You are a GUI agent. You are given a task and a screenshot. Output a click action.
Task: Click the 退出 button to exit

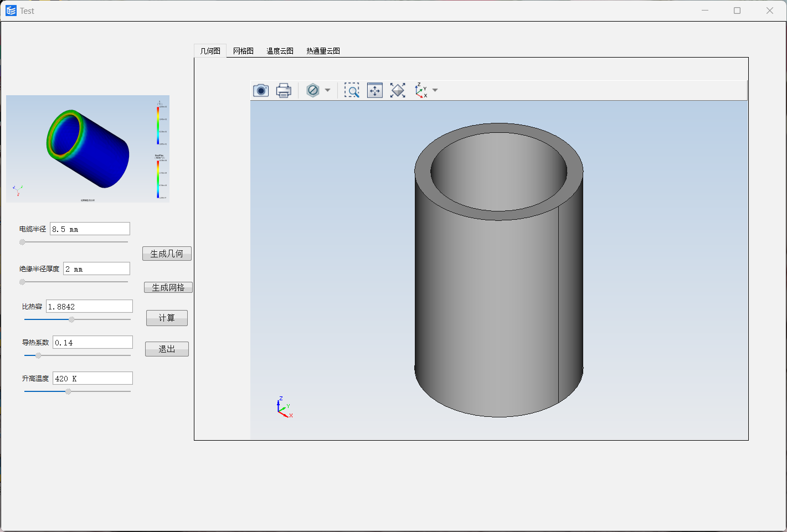tap(167, 349)
